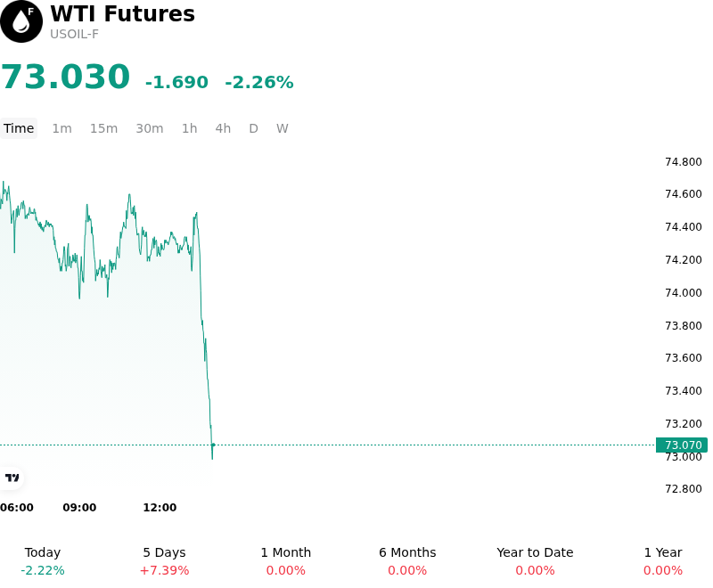
Task: Show 5 Days performance range
Action: [164, 561]
